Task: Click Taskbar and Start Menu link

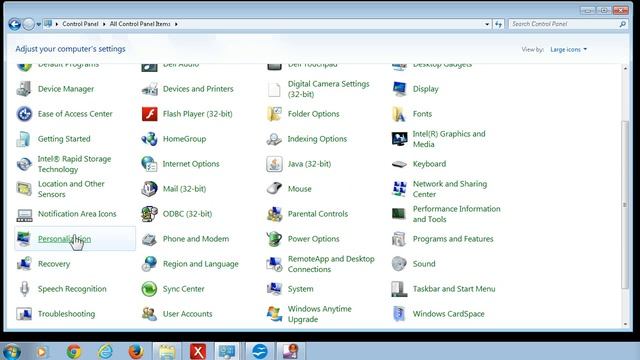Action: tap(454, 289)
